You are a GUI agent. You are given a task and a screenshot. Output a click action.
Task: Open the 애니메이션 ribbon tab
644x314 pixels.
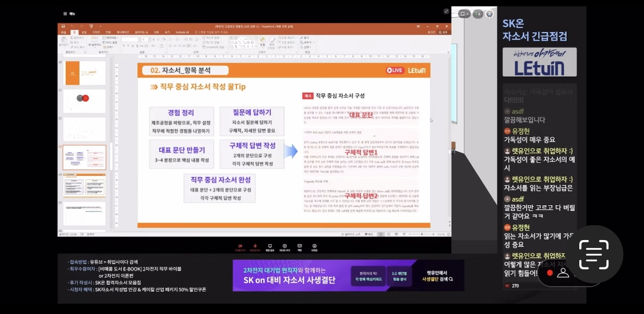[x=123, y=32]
